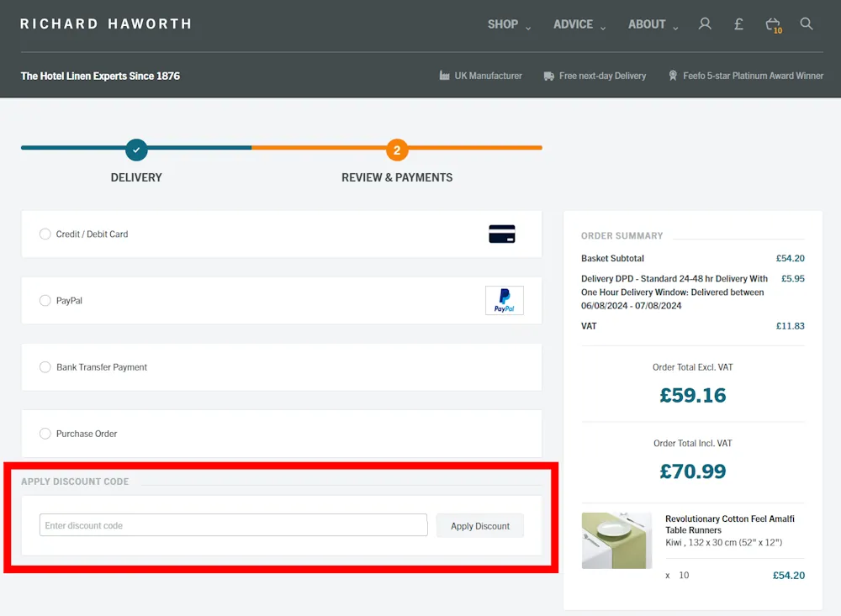
Task: Open the user account icon
Action: (705, 24)
